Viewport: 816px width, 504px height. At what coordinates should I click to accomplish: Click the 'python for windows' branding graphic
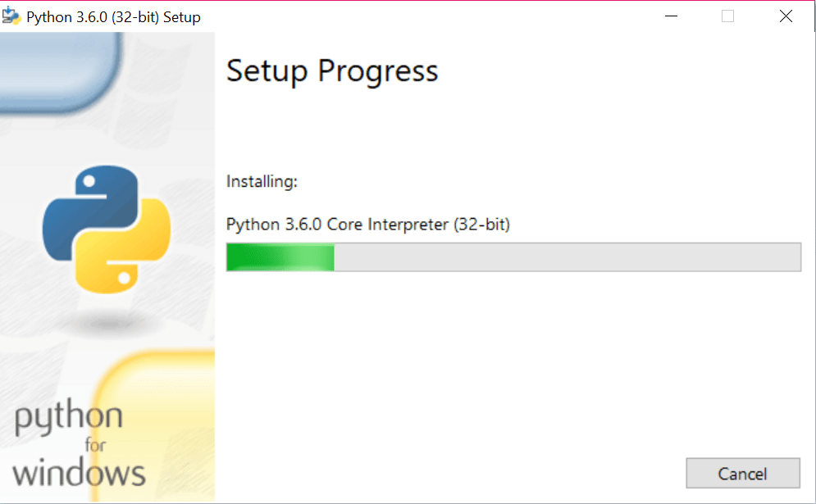[78, 443]
